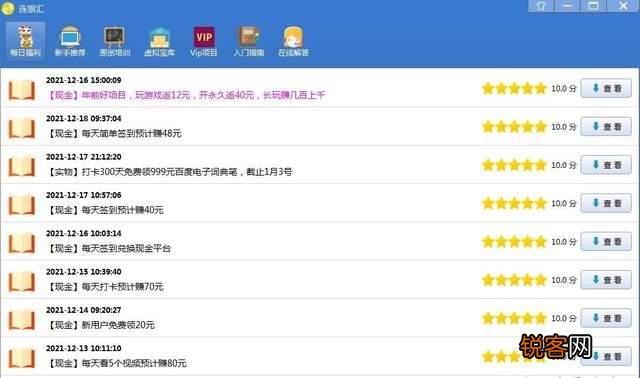Viewport: 640px width, 378px height.
Task: Select title 【现金】每天签到预计赚40元
Action: pos(105,210)
